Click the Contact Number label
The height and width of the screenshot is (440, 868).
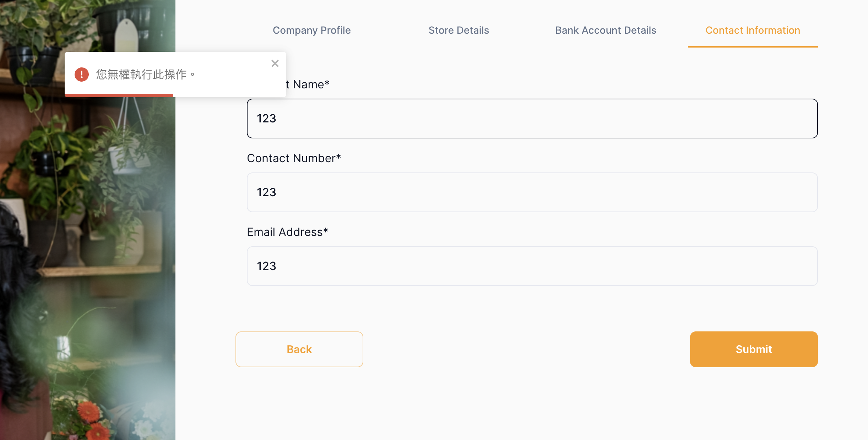tap(294, 158)
